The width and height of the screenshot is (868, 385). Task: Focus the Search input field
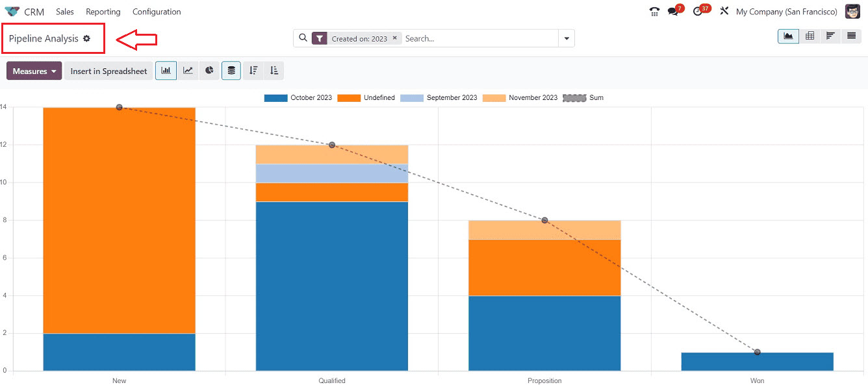coord(478,38)
